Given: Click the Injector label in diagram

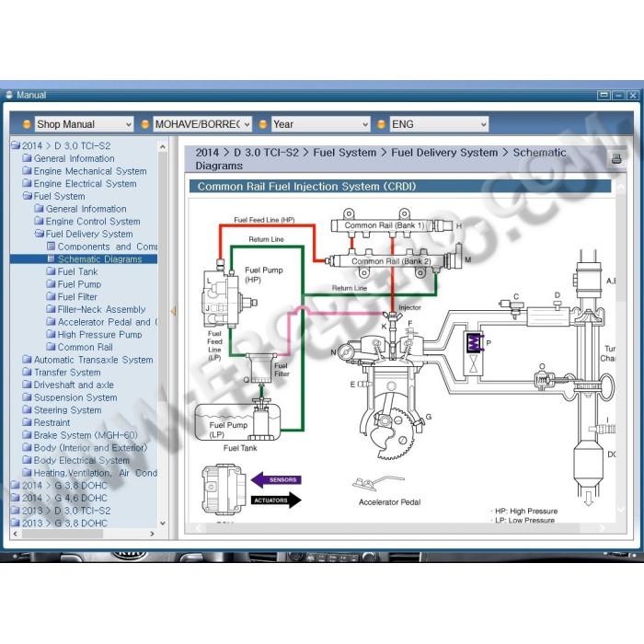Looking at the screenshot, I should tap(409, 307).
